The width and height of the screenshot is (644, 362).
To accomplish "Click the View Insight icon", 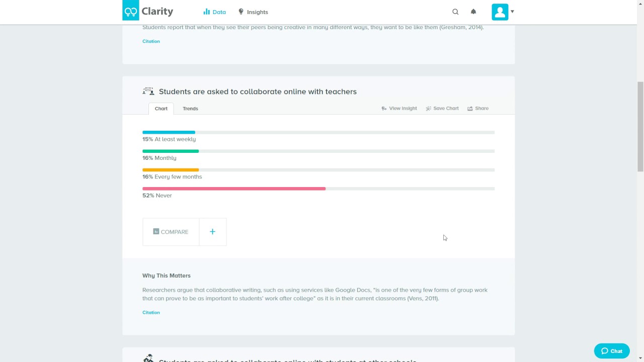I will tap(384, 109).
